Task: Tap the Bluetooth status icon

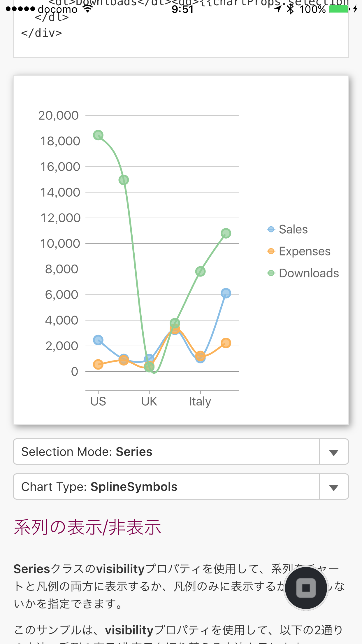Action: [x=290, y=9]
